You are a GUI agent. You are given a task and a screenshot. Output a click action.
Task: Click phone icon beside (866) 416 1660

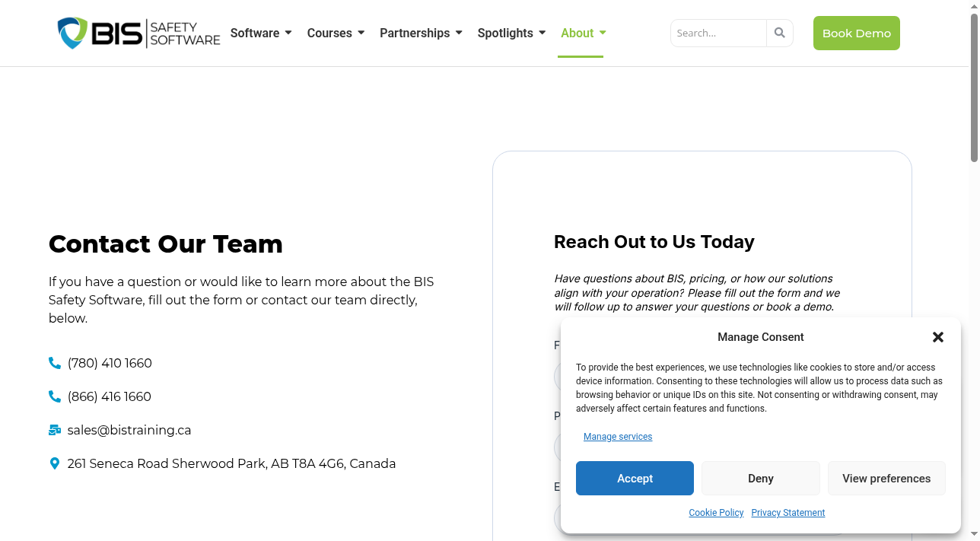(x=55, y=397)
